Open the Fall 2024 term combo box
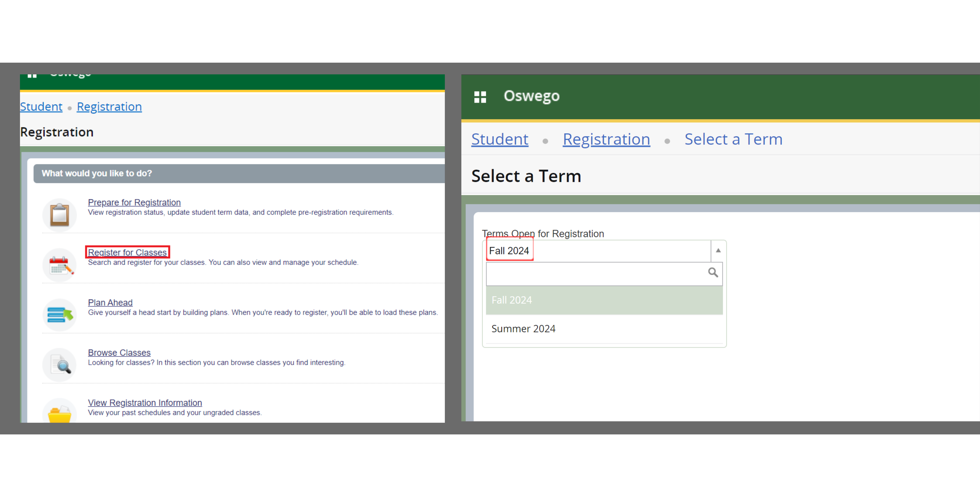This screenshot has height=490, width=980. tap(604, 251)
